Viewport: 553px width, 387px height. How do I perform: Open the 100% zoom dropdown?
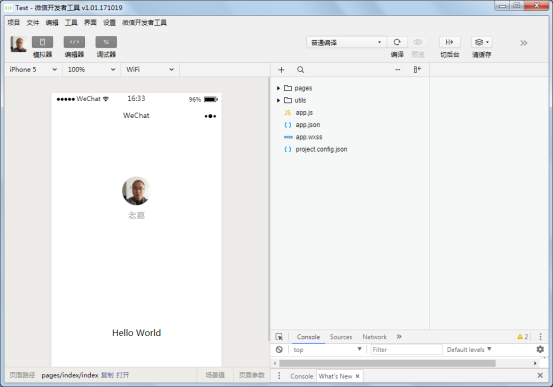pyautogui.click(x=92, y=69)
